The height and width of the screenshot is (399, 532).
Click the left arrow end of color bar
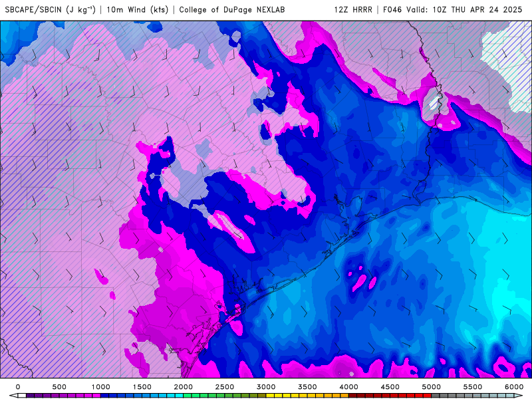pos(13,396)
